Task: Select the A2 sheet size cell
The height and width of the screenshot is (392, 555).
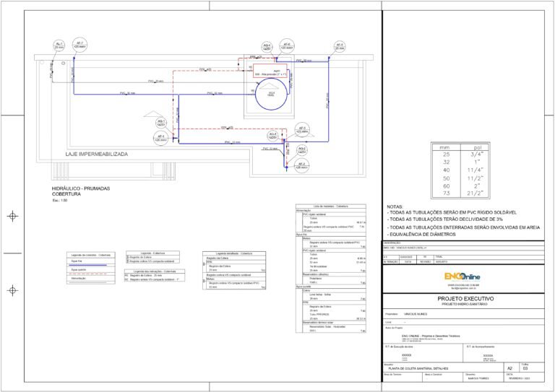Action: pos(509,368)
